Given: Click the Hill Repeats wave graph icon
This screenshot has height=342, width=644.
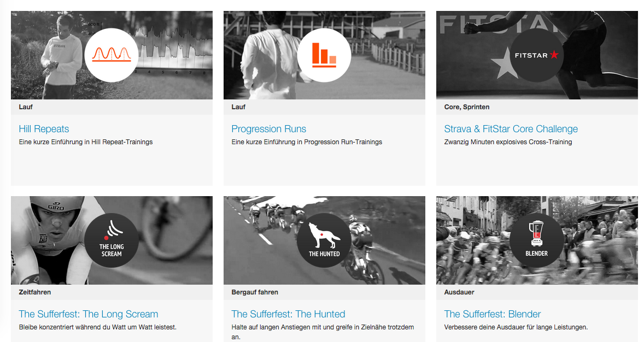Looking at the screenshot, I should 112,55.
